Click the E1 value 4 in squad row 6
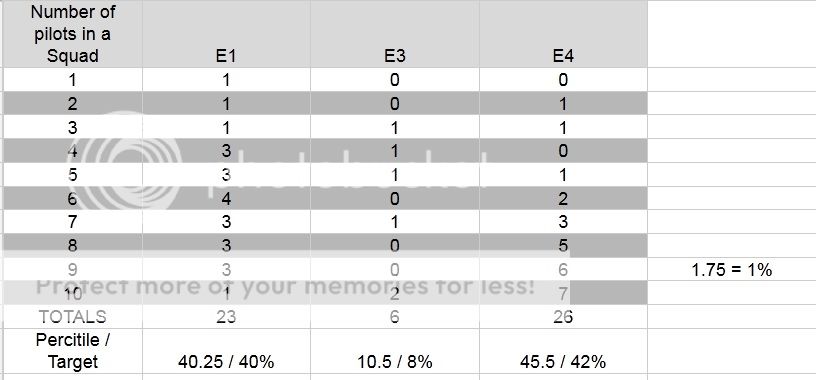Image resolution: width=816 pixels, height=380 pixels. point(226,198)
